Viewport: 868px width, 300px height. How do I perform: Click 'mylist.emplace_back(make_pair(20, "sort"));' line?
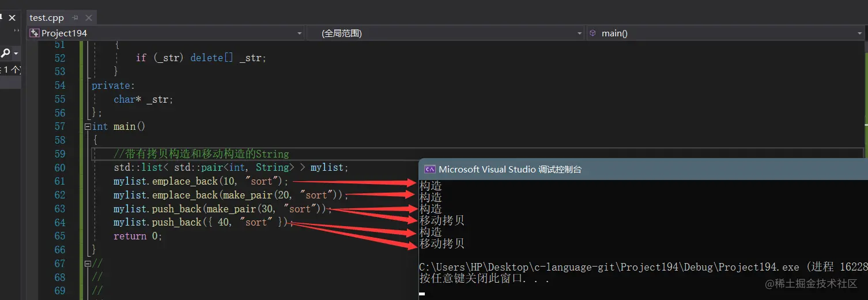(x=231, y=195)
